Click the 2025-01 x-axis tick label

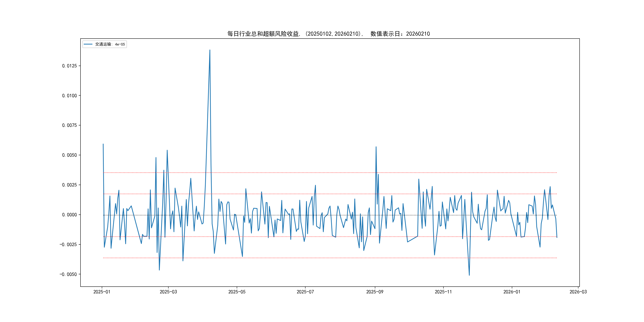click(102, 292)
